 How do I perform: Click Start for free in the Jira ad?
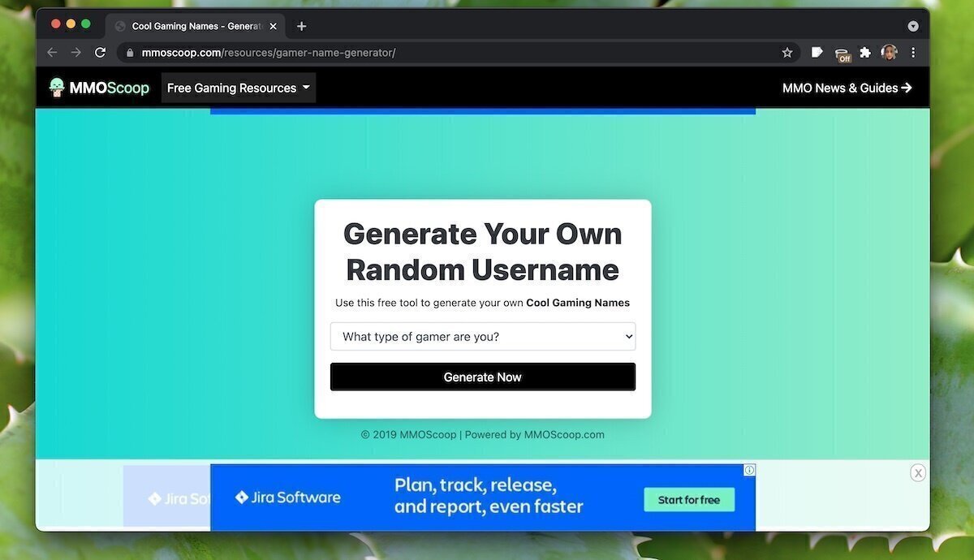pyautogui.click(x=688, y=499)
